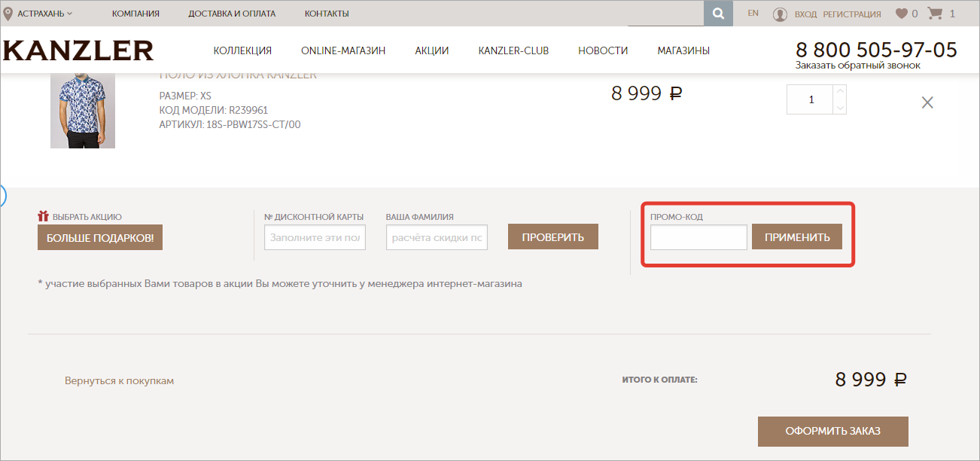Open the shopping cart icon
Screen dimensions: 980x461
(935, 14)
